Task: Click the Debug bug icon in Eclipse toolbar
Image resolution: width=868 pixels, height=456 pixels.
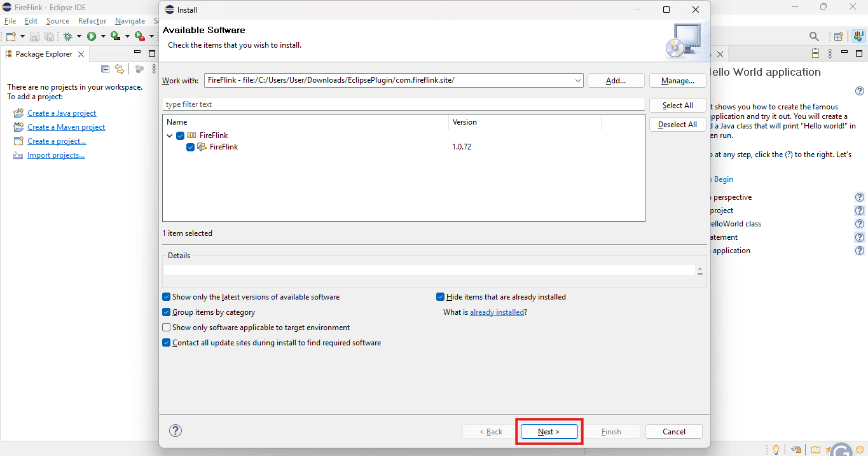Action: pyautogui.click(x=67, y=36)
